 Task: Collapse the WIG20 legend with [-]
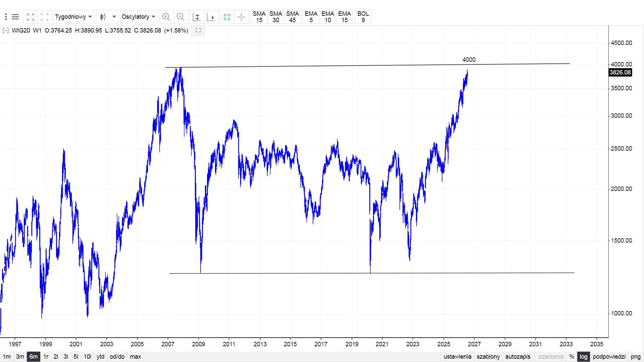click(x=6, y=31)
